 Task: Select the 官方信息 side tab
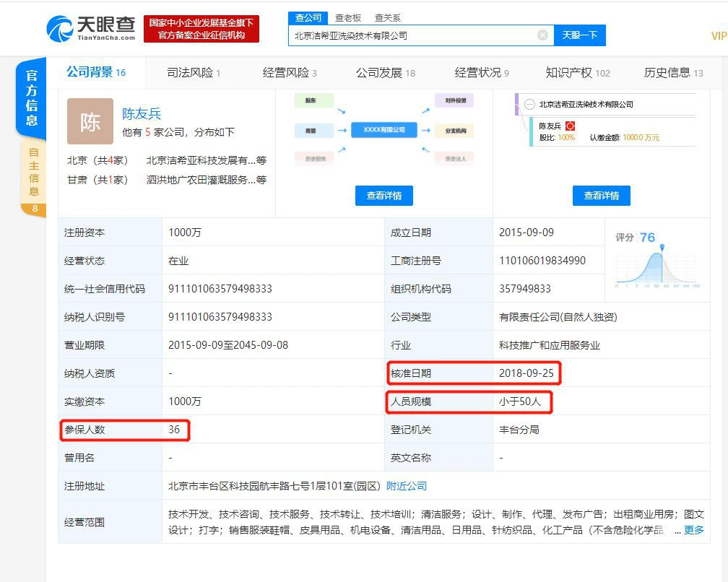[x=31, y=98]
